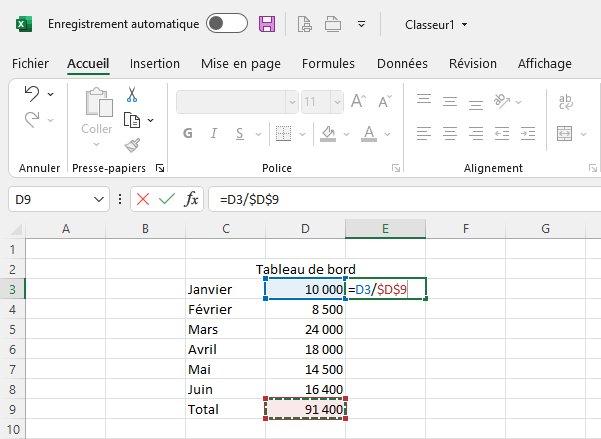Click the Coller paste button
Screen dimensions: 601x439
[97, 117]
